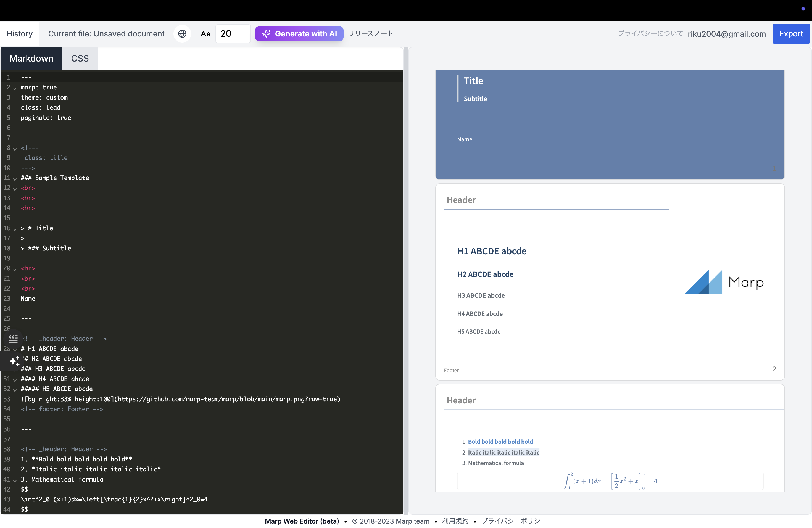812x528 pixels.
Task: Click the sparkle icon on Generate with AI
Action: click(x=266, y=33)
